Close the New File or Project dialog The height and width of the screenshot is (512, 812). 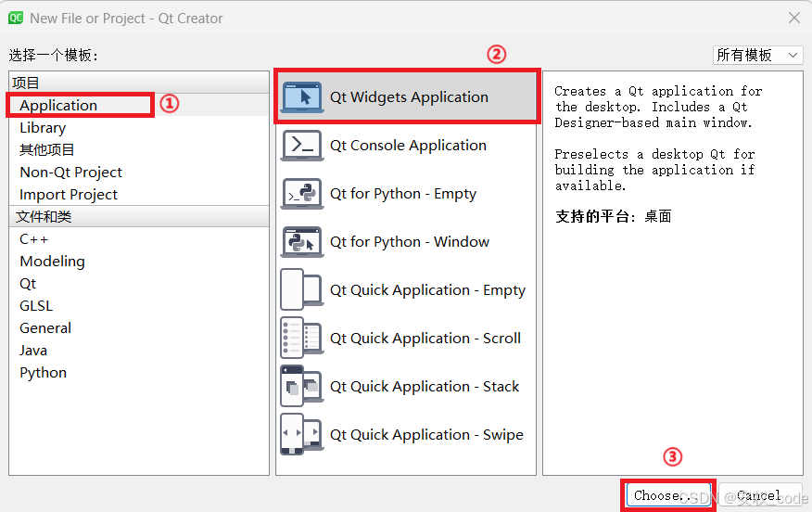point(793,19)
